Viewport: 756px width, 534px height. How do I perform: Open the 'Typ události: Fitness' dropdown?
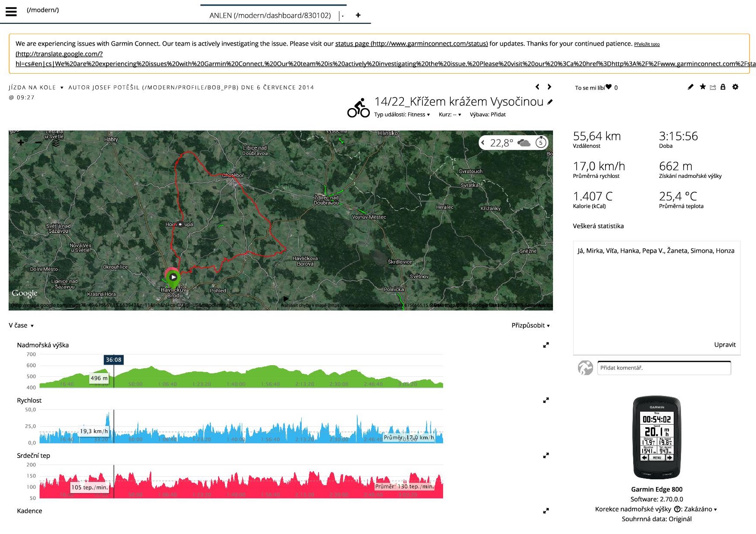click(402, 115)
